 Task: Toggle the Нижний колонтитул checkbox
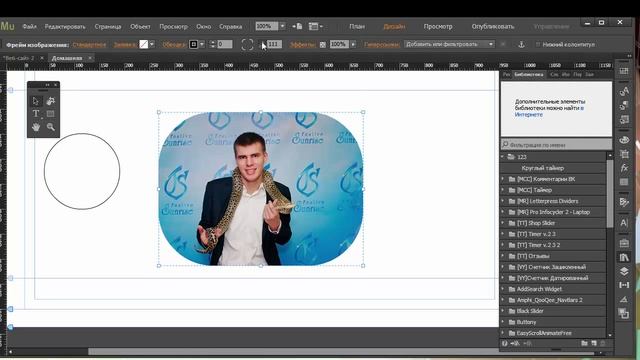(538, 44)
